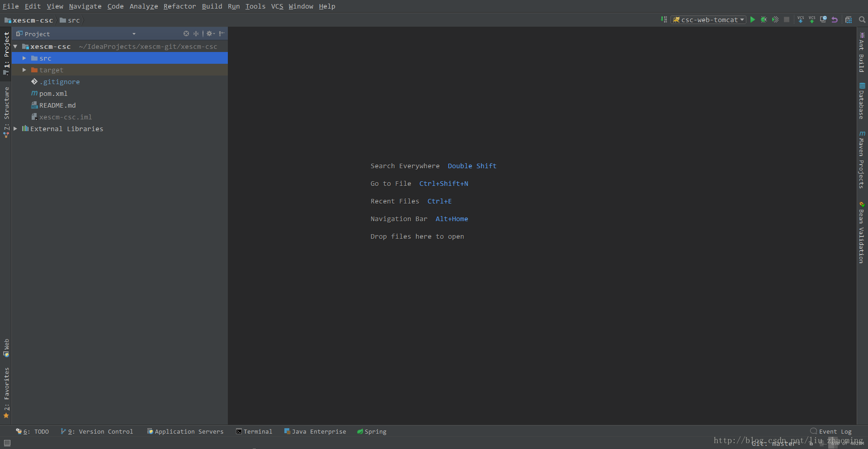Image resolution: width=868 pixels, height=449 pixels.
Task: Click the Stop square toolbar button
Action: (787, 19)
